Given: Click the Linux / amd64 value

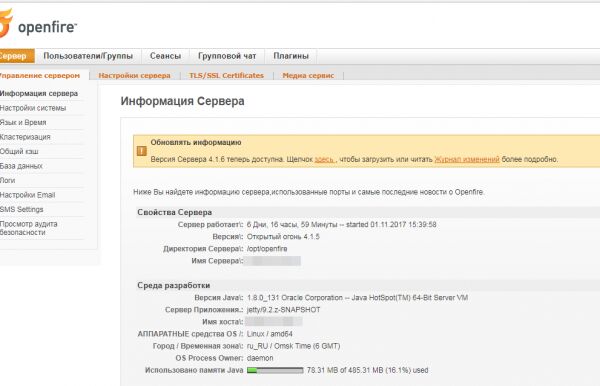Looking at the screenshot, I should [x=270, y=334].
